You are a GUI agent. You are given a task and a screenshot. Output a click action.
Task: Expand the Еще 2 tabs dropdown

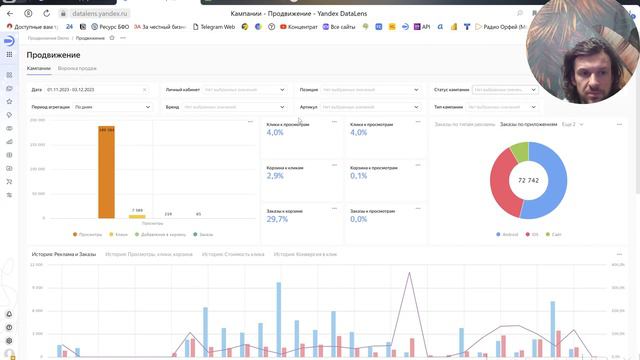pos(573,124)
